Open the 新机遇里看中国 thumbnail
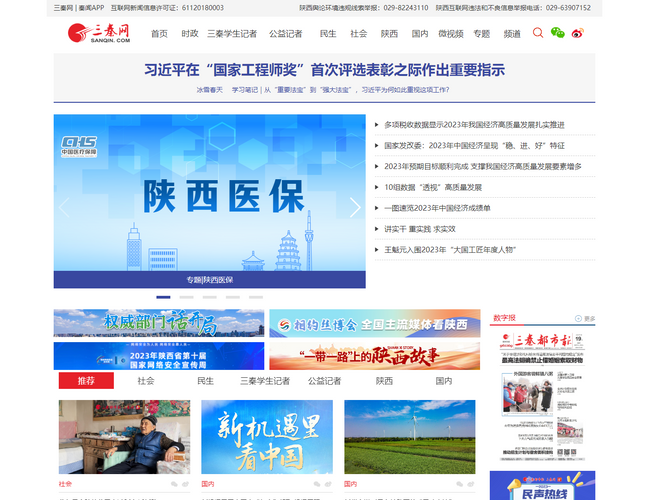 coord(266,437)
